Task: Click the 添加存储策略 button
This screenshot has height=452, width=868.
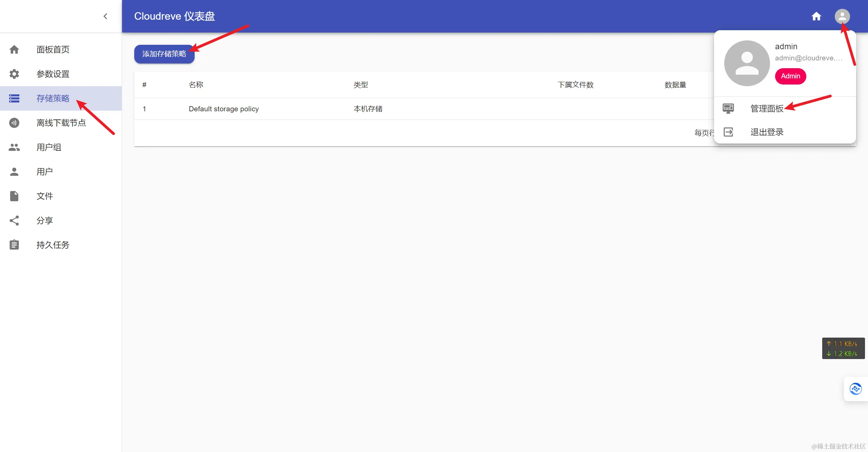Action: 164,54
